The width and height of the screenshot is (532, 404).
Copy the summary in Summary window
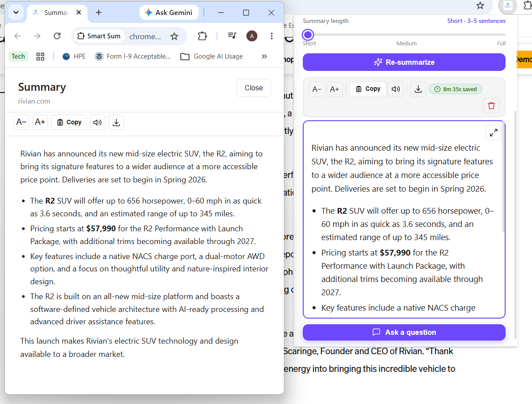pyautogui.click(x=69, y=122)
